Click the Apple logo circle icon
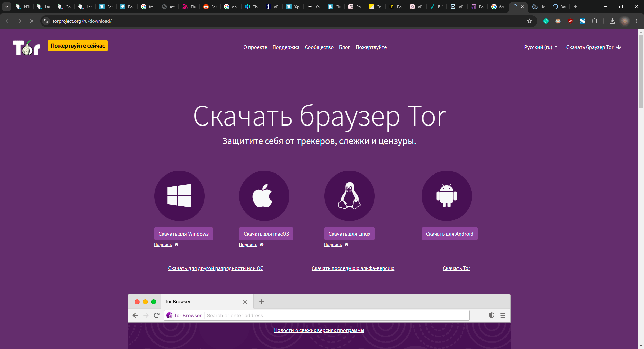The width and height of the screenshot is (644, 349). click(x=264, y=196)
